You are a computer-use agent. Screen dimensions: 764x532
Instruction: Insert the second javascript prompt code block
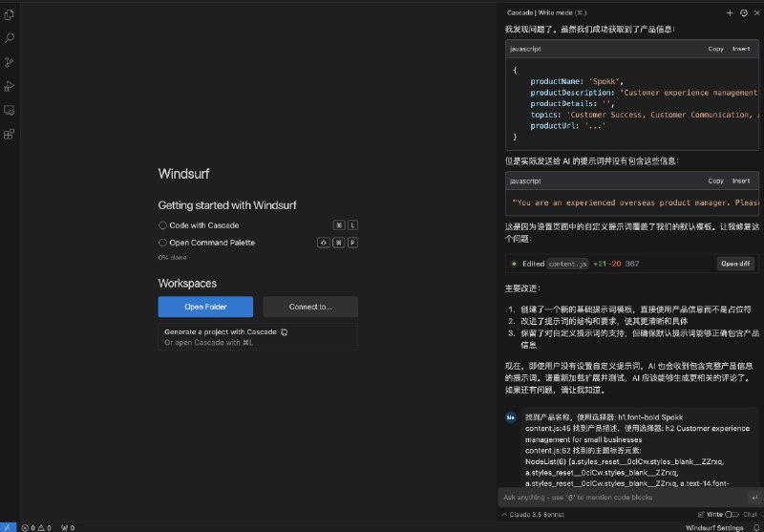[741, 181]
